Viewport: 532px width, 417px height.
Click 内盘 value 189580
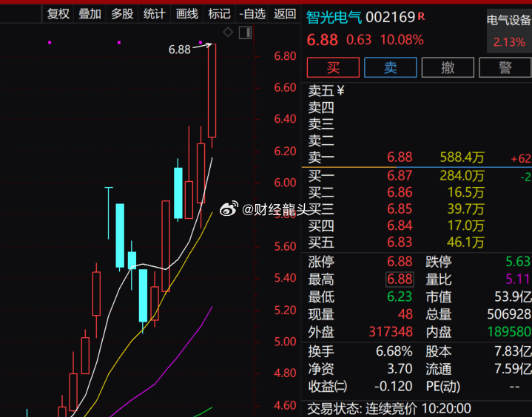tap(509, 332)
